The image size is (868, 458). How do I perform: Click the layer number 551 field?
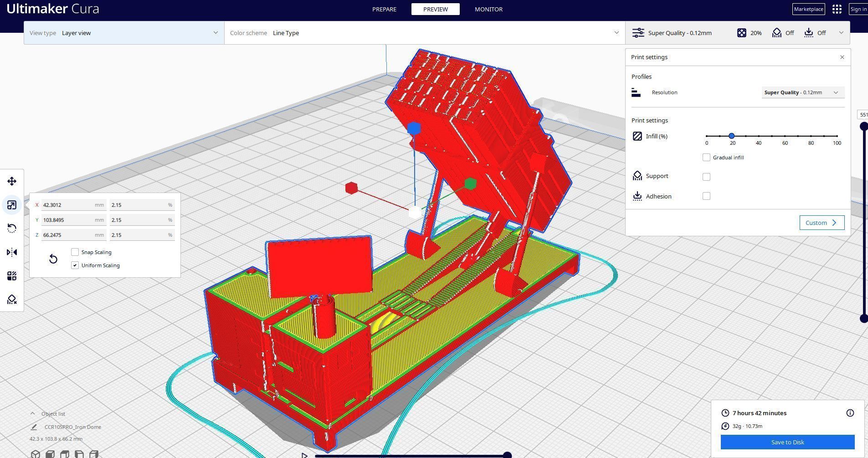click(x=863, y=115)
